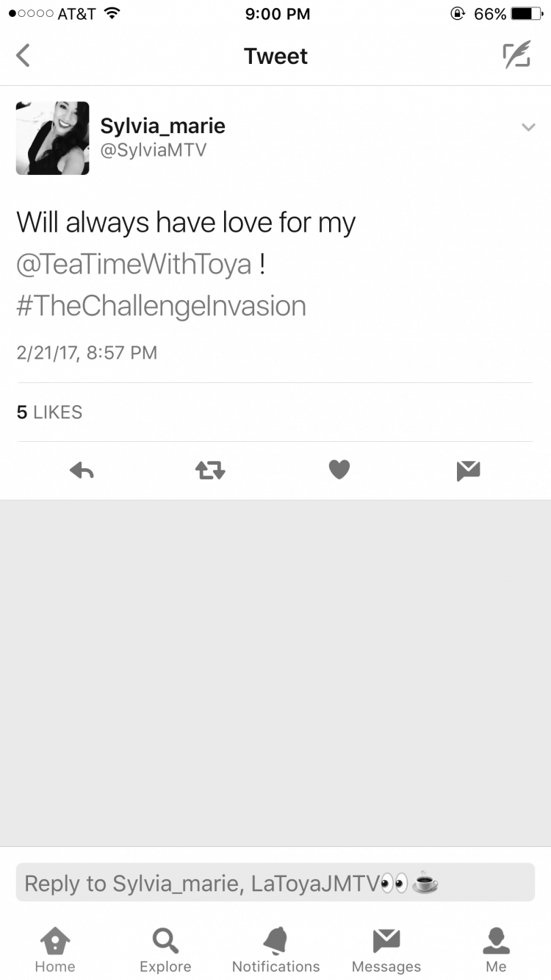Open the compose new tweet icon

pyautogui.click(x=516, y=56)
